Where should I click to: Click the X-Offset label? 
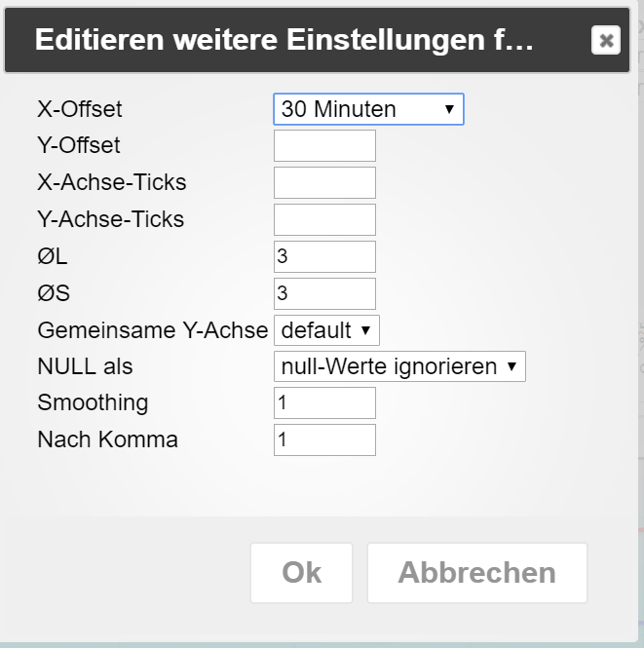coord(80,109)
